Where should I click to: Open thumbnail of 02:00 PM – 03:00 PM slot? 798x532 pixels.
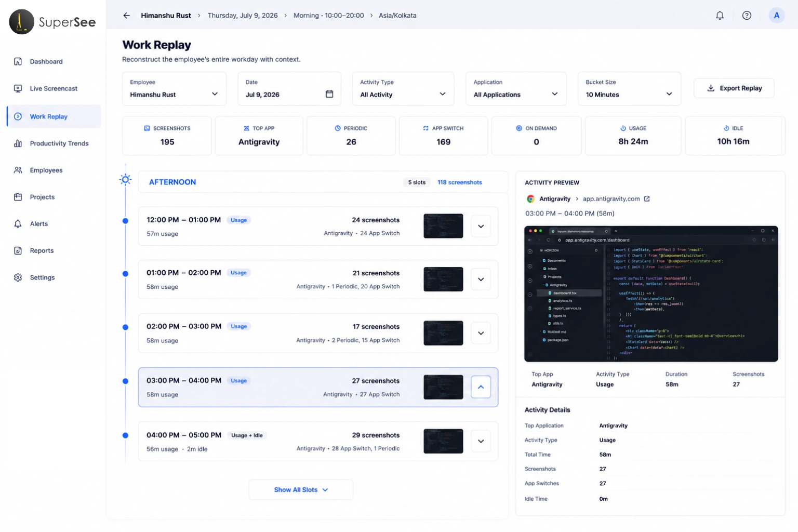pos(443,333)
